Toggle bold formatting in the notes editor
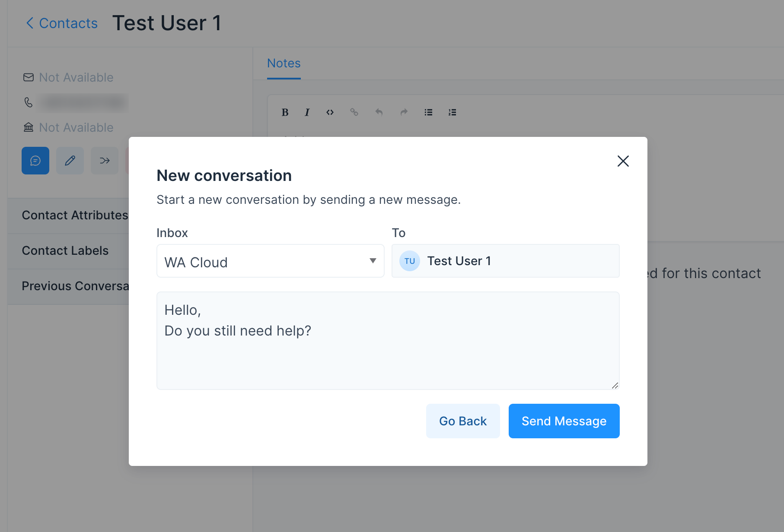Image resolution: width=784 pixels, height=532 pixels. [285, 112]
